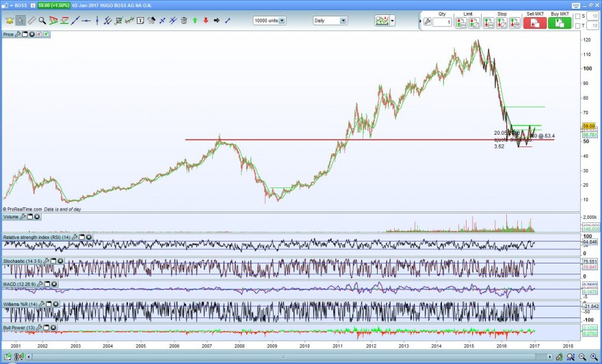Click the trash can delete-objects icon
This screenshot has width=602, height=364.
184,21
